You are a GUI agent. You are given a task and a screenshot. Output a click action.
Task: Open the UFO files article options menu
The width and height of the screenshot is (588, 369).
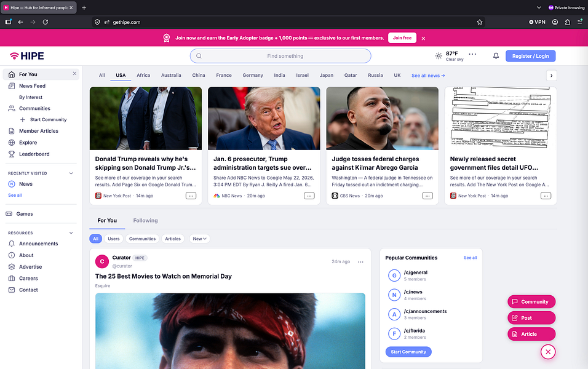point(546,196)
